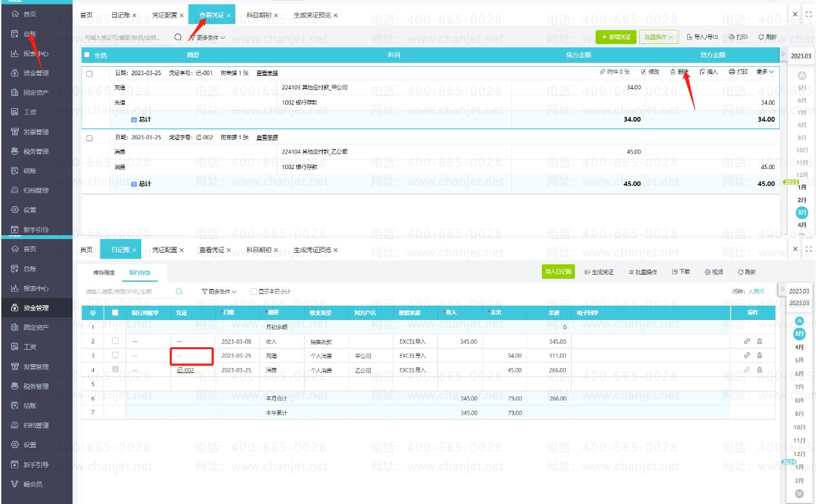Toggle the 全选 checkbox in the voucher list

[x=87, y=55]
